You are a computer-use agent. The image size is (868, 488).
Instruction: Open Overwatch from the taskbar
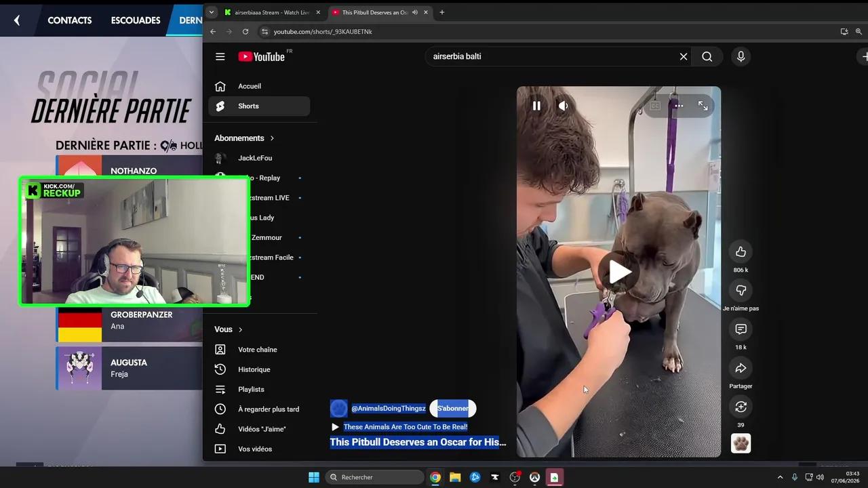[x=535, y=477]
